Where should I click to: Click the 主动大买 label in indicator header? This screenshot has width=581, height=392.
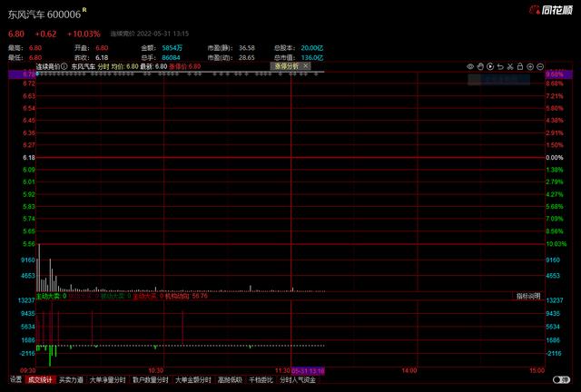pyautogui.click(x=145, y=296)
